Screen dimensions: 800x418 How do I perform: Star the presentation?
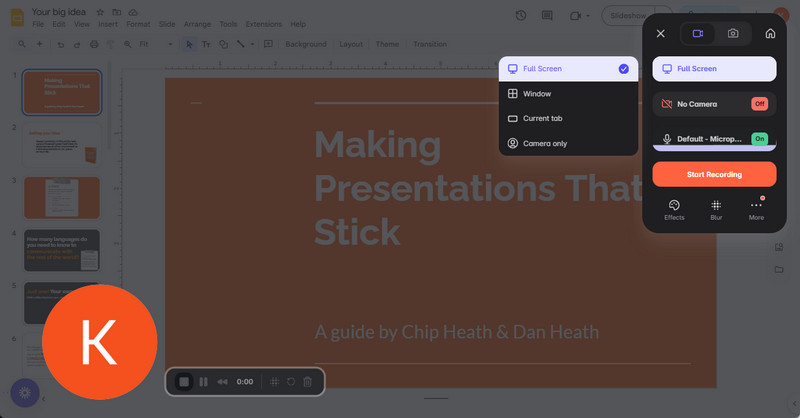101,12
